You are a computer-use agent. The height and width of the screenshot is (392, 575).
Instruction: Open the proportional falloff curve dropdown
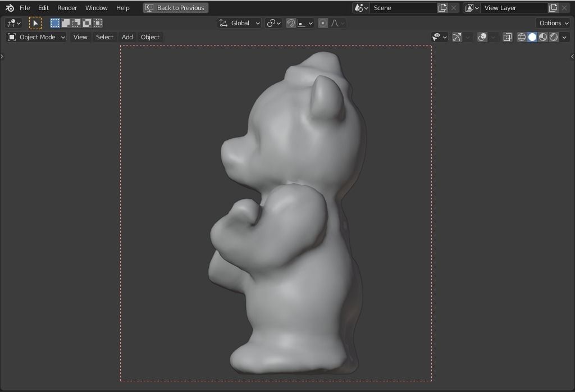(x=337, y=23)
